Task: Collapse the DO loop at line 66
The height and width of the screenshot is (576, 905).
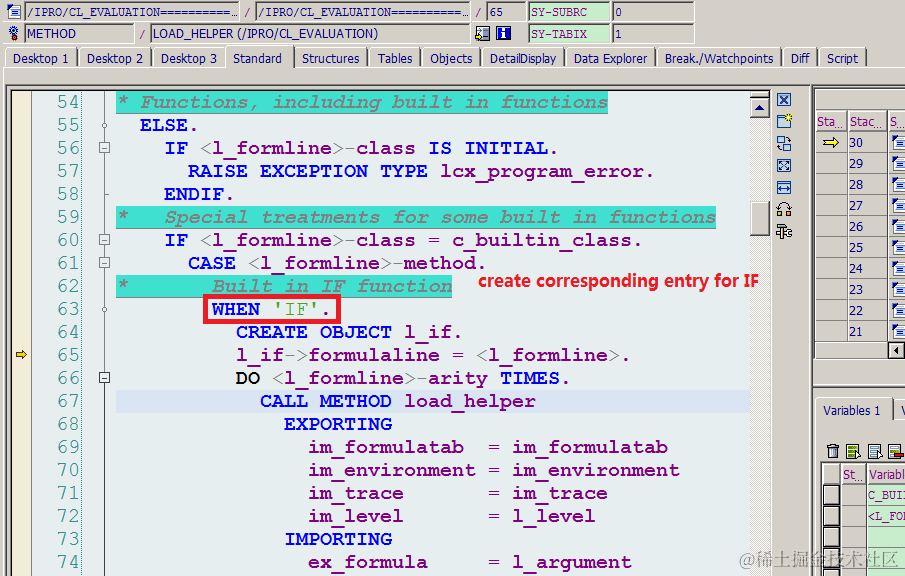Action: (x=104, y=377)
